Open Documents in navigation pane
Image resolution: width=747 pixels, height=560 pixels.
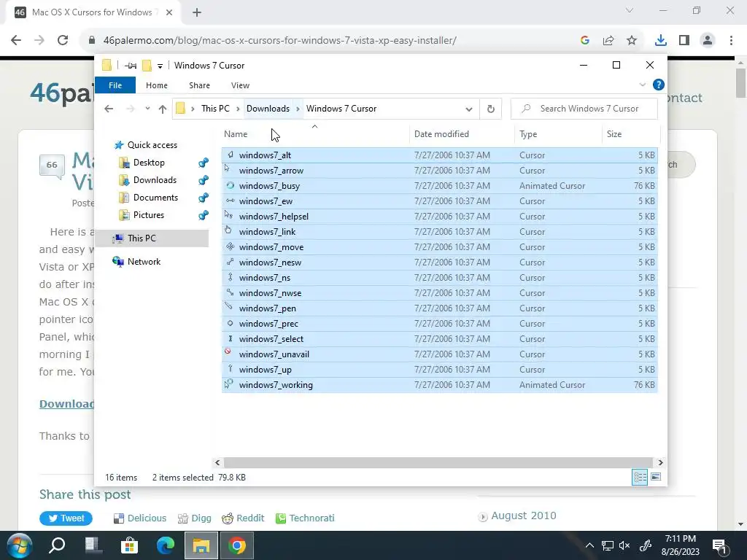point(155,197)
